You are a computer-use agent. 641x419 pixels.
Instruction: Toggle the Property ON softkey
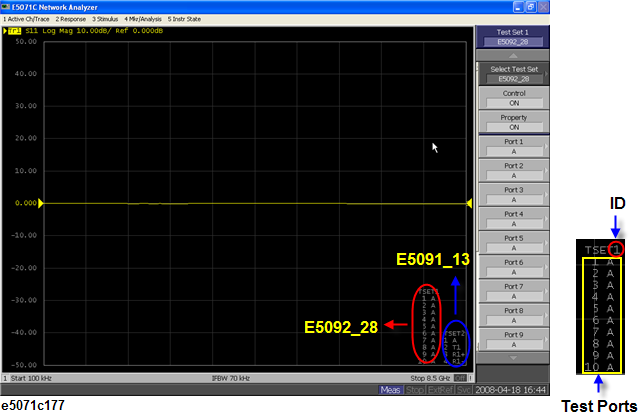point(513,122)
